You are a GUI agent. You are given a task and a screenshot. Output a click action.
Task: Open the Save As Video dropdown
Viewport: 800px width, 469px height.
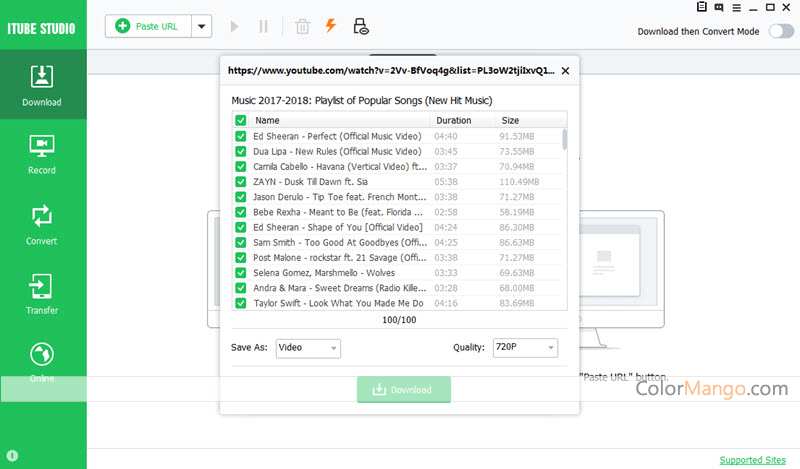[x=309, y=348]
